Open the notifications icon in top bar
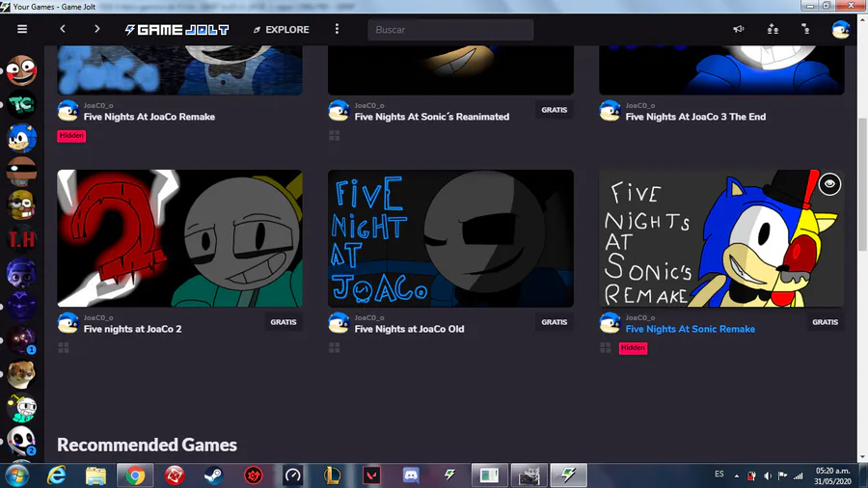 pos(806,29)
